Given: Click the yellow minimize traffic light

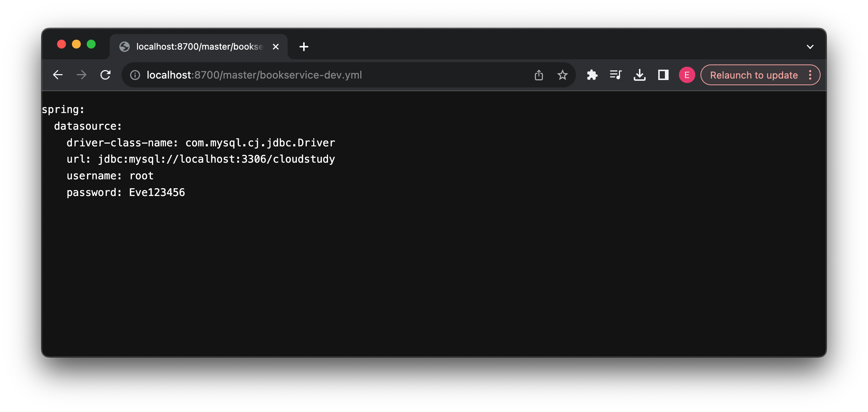Looking at the screenshot, I should [76, 44].
